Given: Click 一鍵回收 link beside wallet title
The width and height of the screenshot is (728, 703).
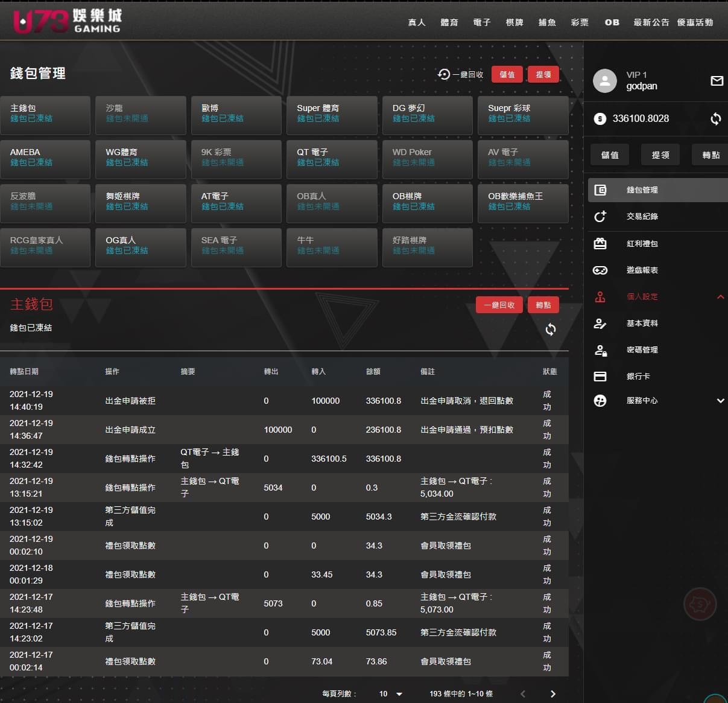Looking at the screenshot, I should pos(461,74).
